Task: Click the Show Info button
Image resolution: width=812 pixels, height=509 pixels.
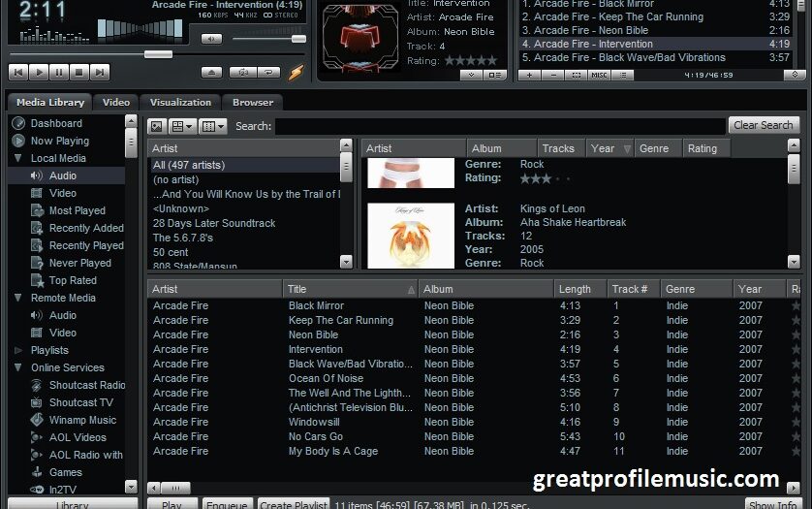Action: [772, 504]
